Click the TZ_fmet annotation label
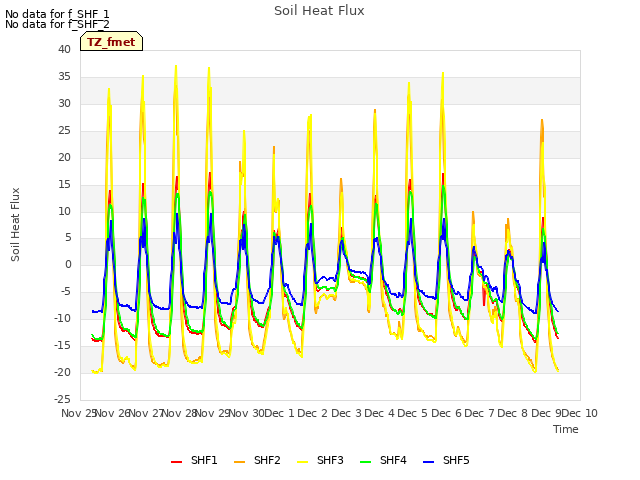Screen dimensions: 640x480 pyautogui.click(x=111, y=42)
